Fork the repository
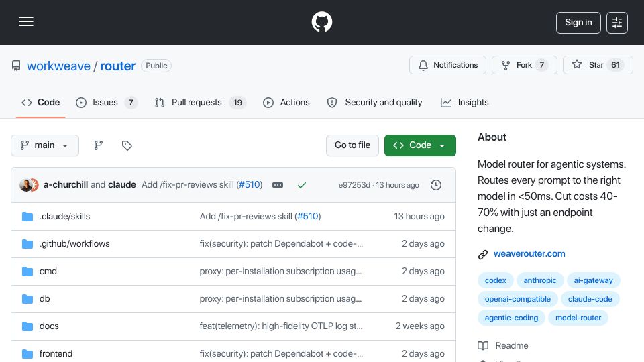644x362 pixels. (525, 65)
